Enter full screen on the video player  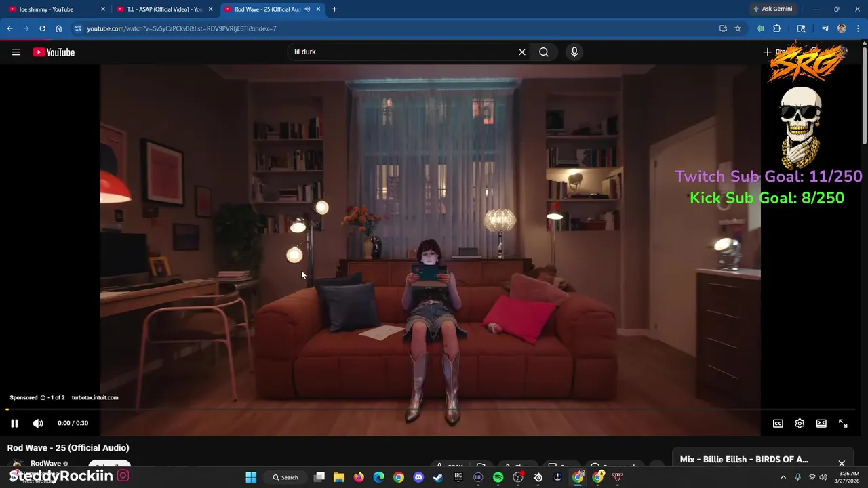843,424
